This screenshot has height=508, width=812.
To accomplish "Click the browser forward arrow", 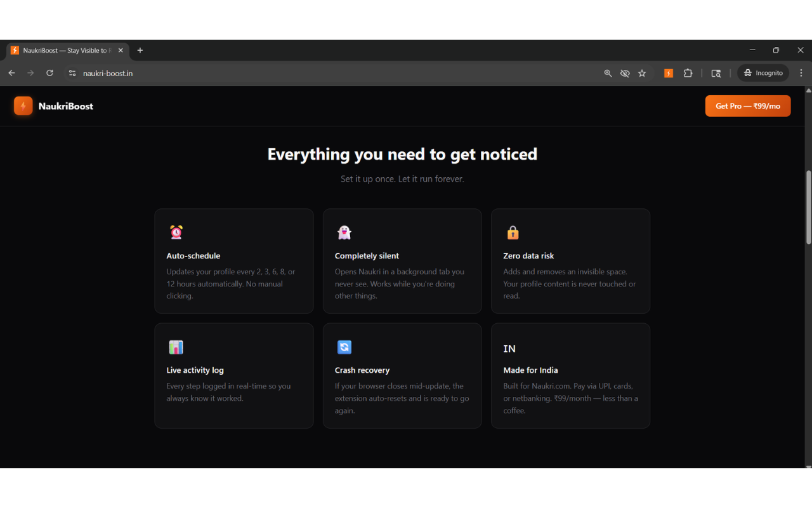I will tap(30, 73).
